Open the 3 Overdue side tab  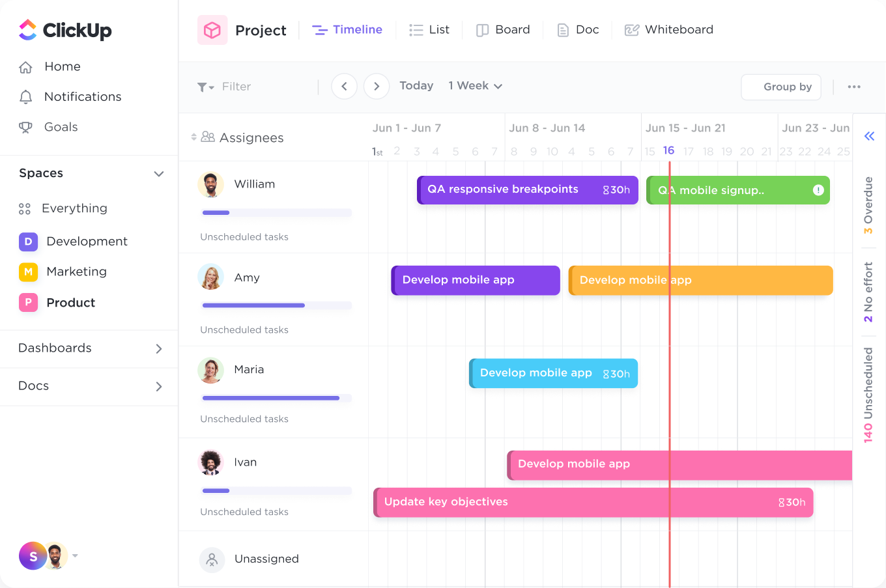pyautogui.click(x=868, y=205)
